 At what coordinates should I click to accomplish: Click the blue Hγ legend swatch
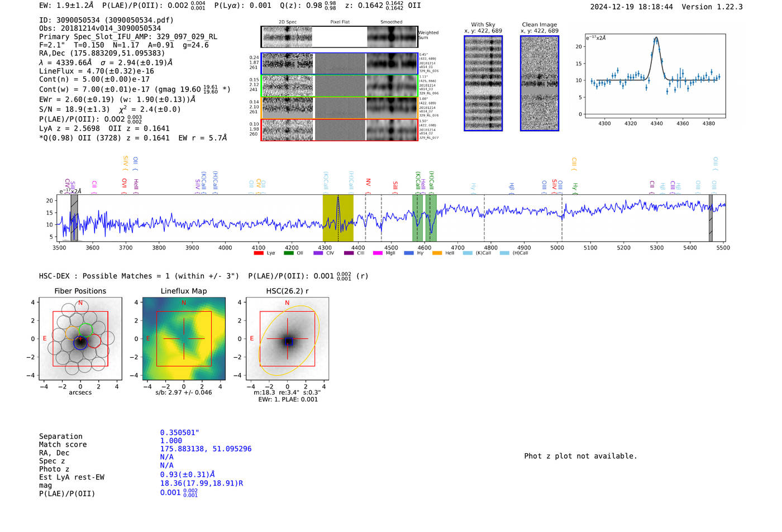409,253
